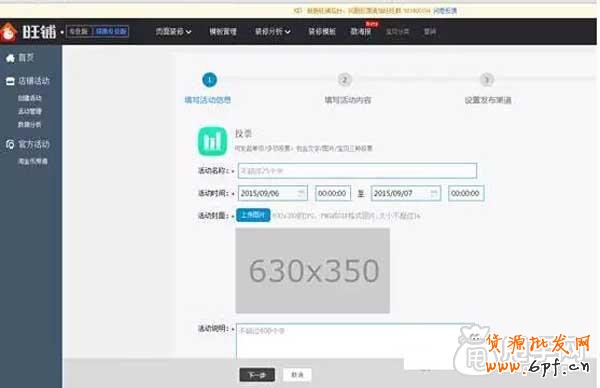Screen dimensions: 600x388
Task: Select 店铺活动 section in sidebar
Action: (34, 81)
